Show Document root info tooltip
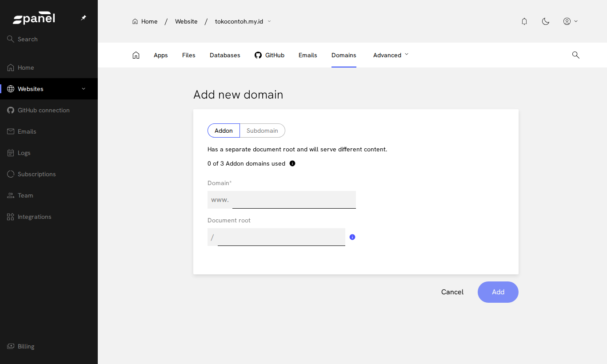607x364 pixels. point(352,237)
